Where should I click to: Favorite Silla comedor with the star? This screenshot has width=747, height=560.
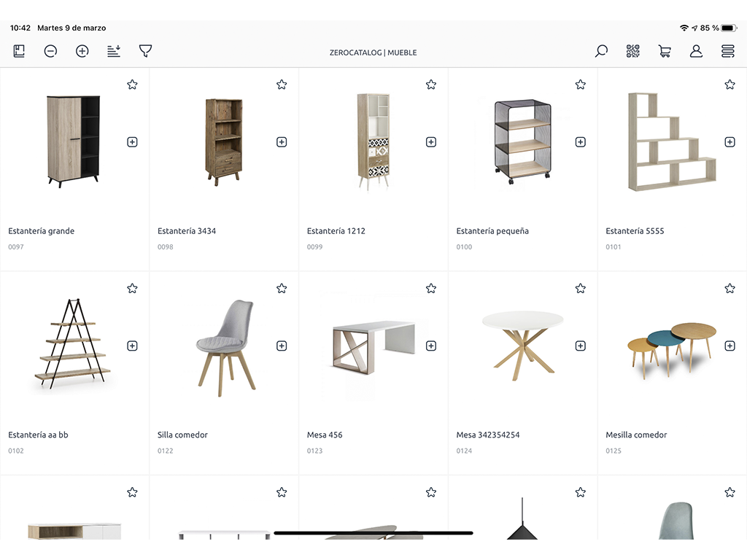[x=282, y=289]
